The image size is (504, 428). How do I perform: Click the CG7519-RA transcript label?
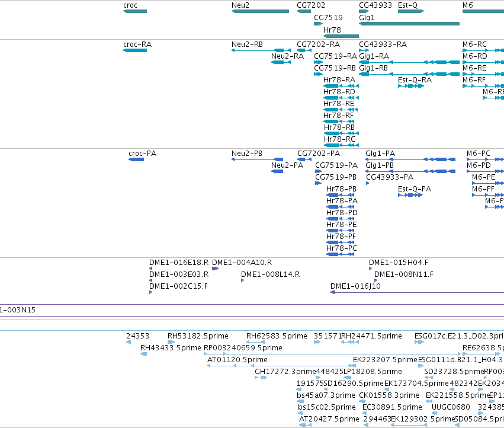(335, 56)
